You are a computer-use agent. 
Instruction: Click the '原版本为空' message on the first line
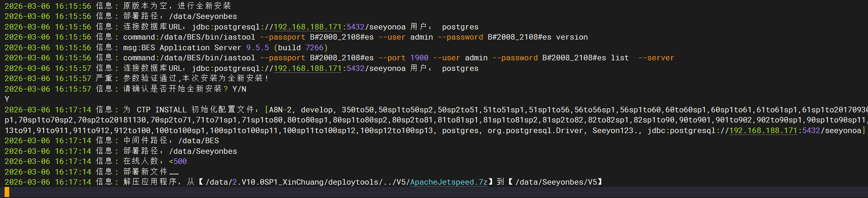(x=145, y=6)
